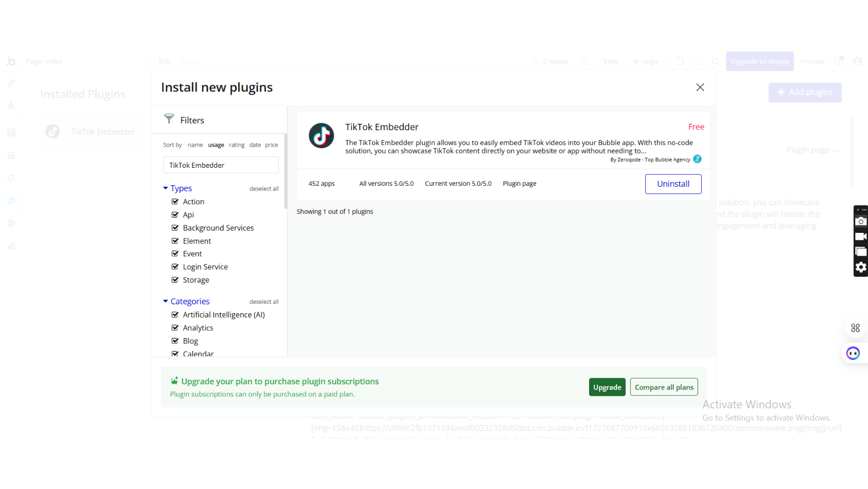Click the Filters funnel icon
The width and height of the screenshot is (868, 489).
coord(169,119)
